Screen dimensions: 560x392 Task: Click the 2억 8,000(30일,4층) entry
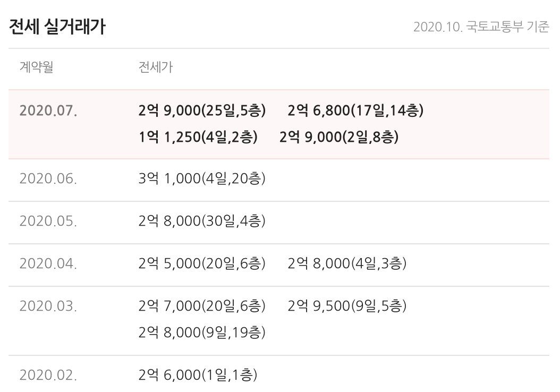201,221
